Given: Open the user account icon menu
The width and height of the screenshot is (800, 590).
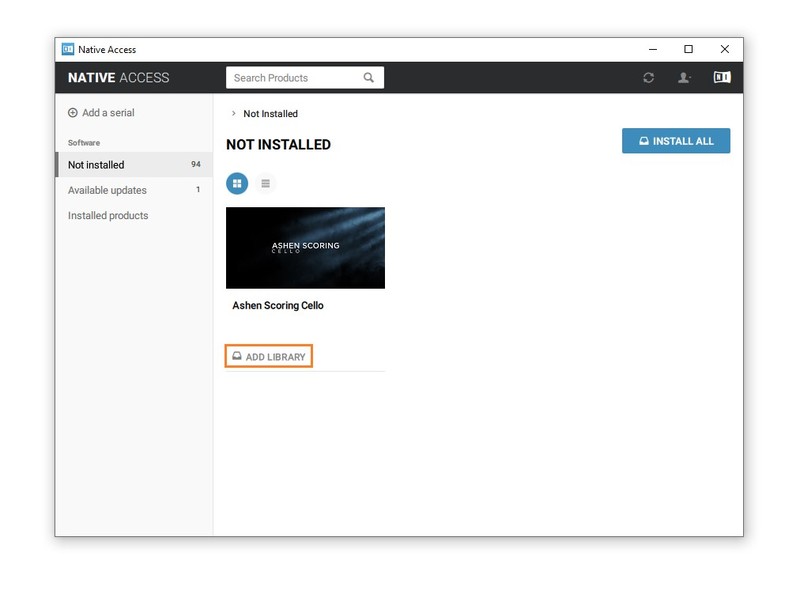Looking at the screenshot, I should coord(684,78).
